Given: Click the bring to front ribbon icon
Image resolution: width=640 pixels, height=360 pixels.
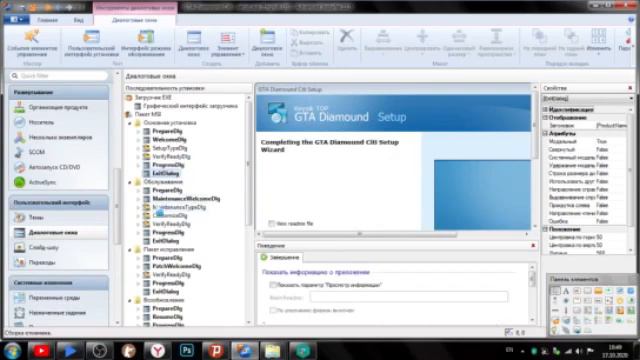Looking at the screenshot, I should (540, 43).
